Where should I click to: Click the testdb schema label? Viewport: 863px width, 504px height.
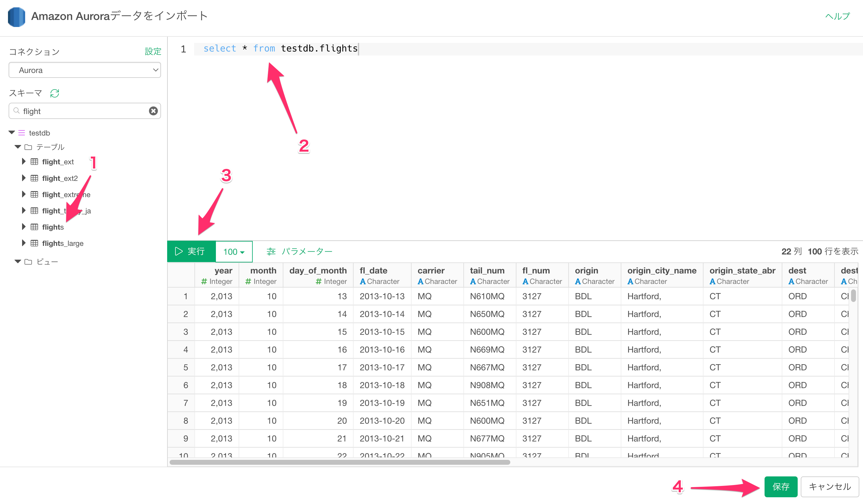coord(39,133)
